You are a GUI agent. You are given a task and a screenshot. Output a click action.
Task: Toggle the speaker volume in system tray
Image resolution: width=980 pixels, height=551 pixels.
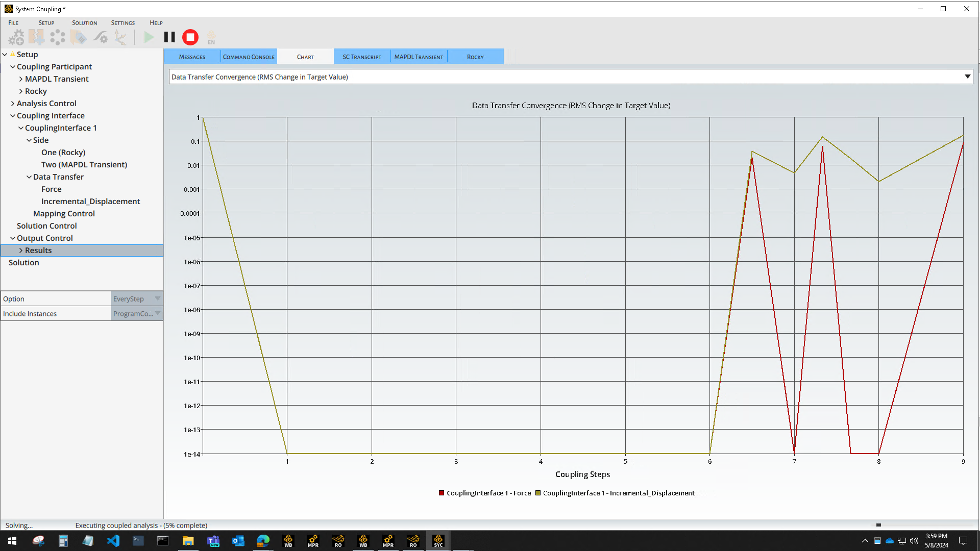pyautogui.click(x=914, y=541)
